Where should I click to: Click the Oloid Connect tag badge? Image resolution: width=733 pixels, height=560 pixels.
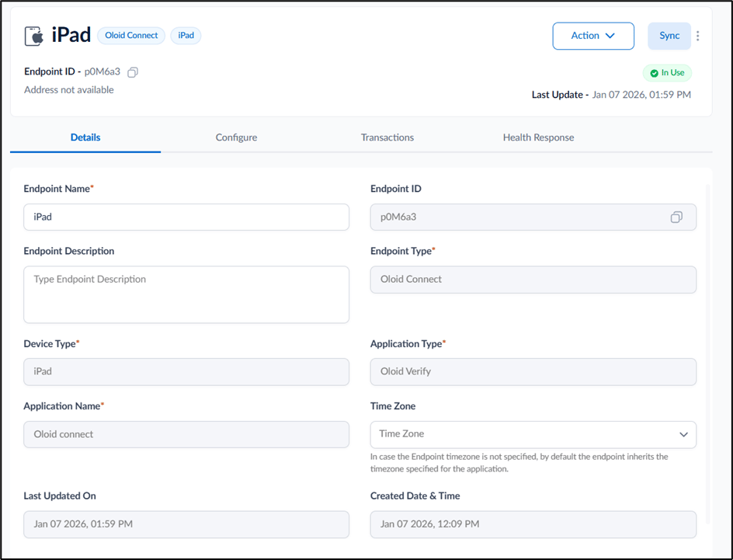131,36
